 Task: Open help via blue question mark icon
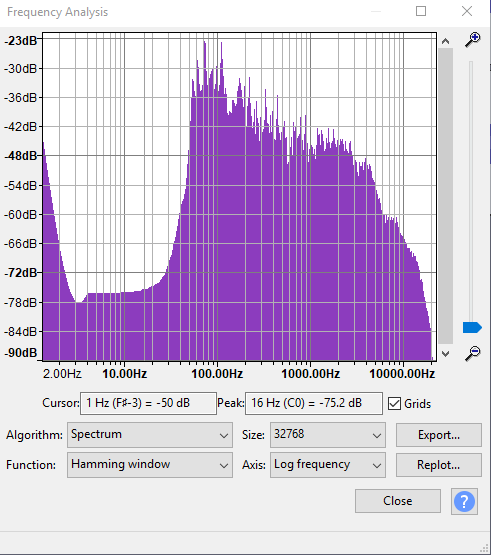coord(464,502)
